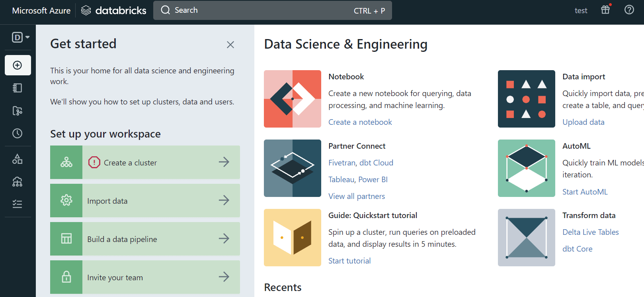Click the Create a notebook link
This screenshot has width=644, height=297.
point(360,122)
